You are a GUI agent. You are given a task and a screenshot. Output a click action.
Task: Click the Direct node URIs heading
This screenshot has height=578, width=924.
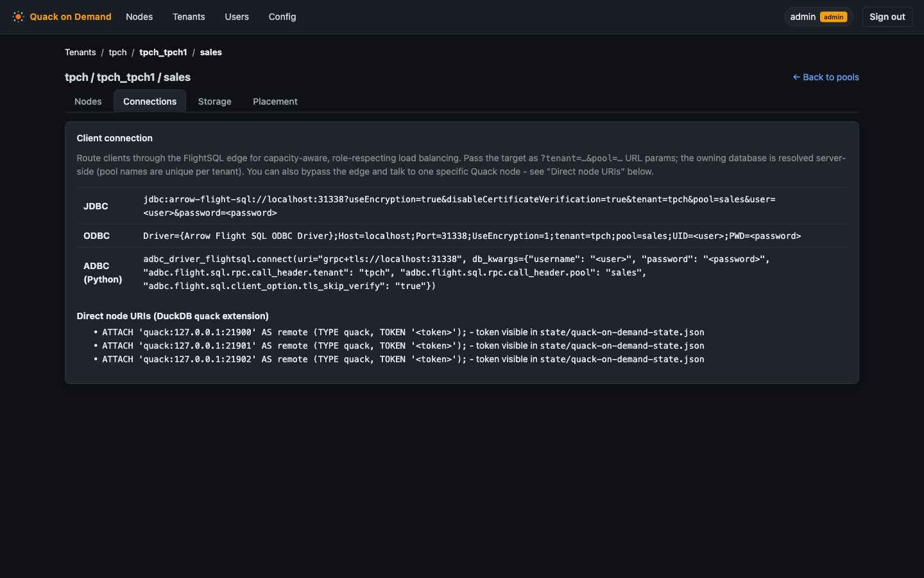(173, 316)
